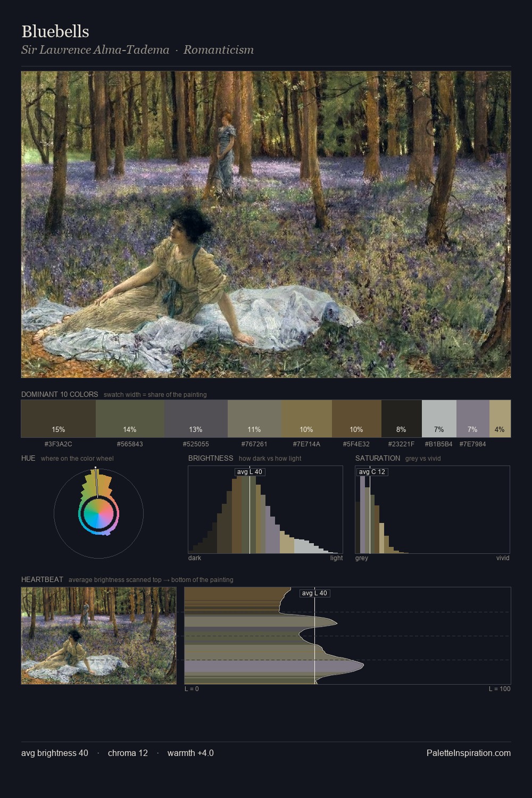Viewport: 532px width, 798px height.
Task: Open the PaletteInspiration.com link
Action: pos(469,753)
